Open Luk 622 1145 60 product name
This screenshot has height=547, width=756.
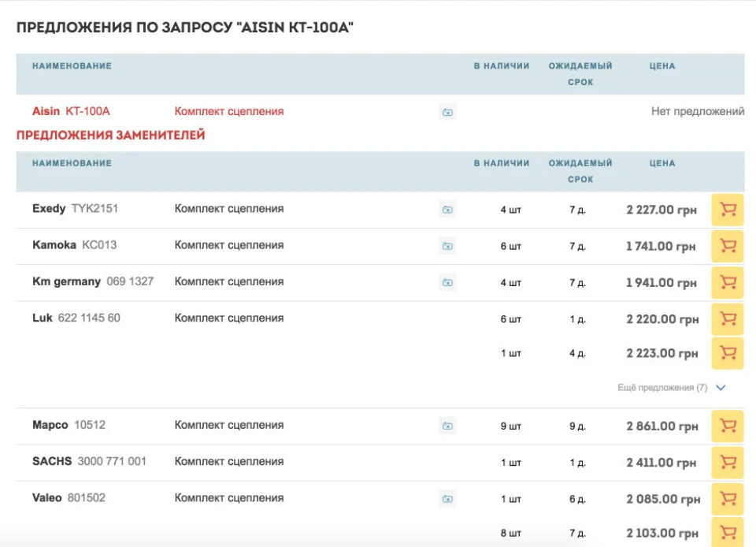point(76,318)
